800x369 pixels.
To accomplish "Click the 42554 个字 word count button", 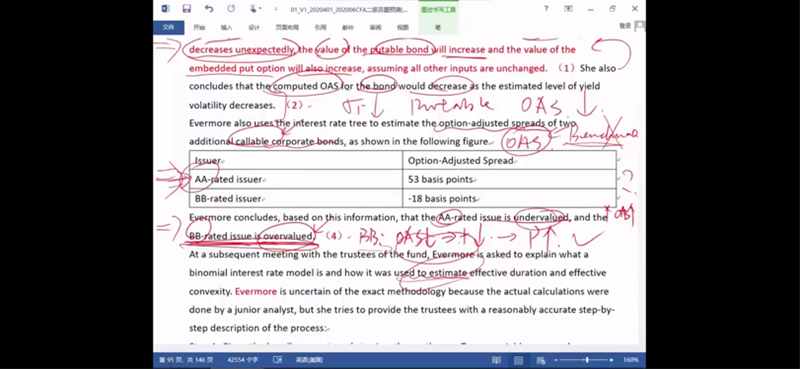I will [242, 360].
